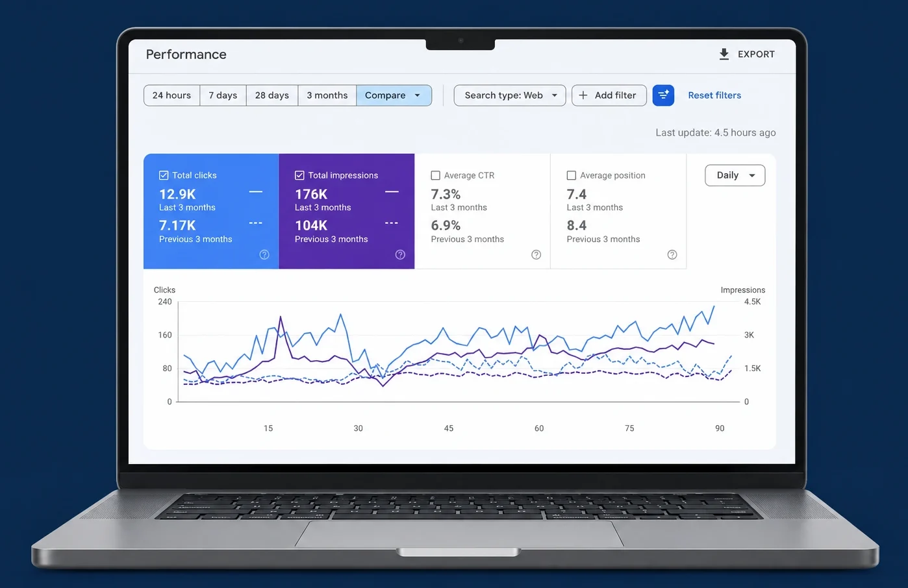Select the 7 days date range
The image size is (908, 588).
tap(223, 95)
